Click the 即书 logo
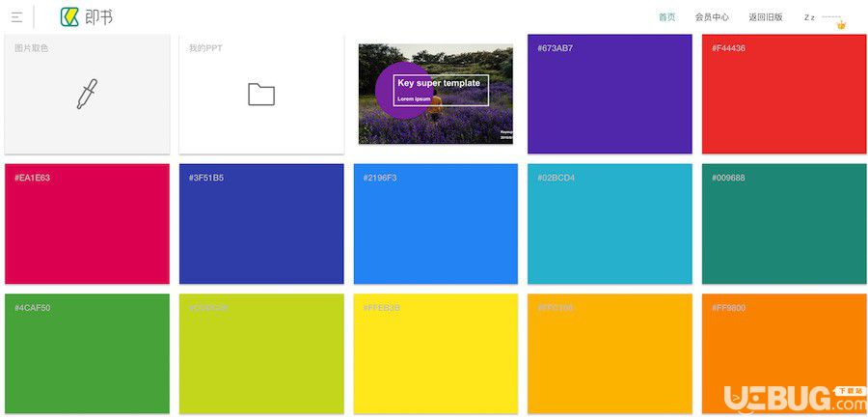The width and height of the screenshot is (868, 419). point(87,17)
